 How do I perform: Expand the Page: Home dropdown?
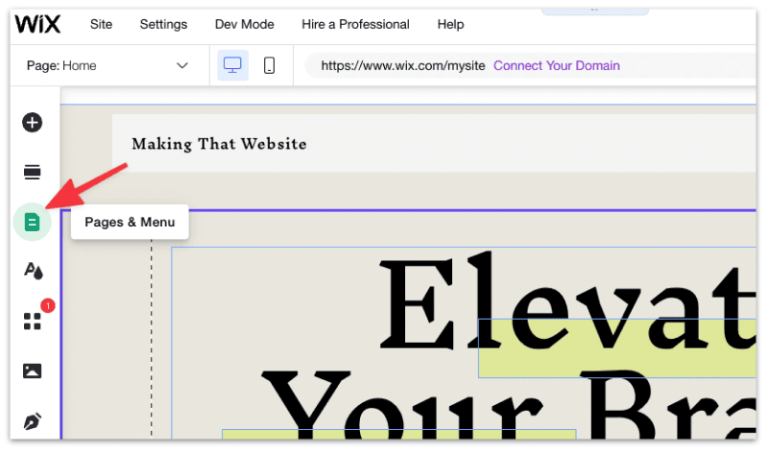click(x=105, y=66)
